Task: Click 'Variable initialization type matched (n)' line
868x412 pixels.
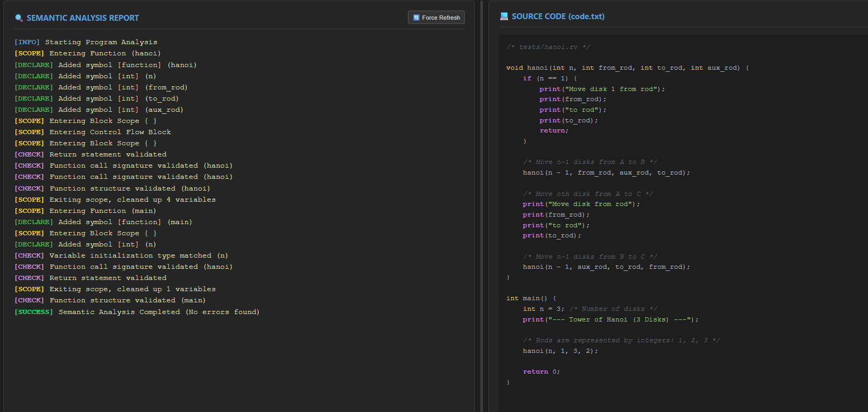Action: (121, 256)
